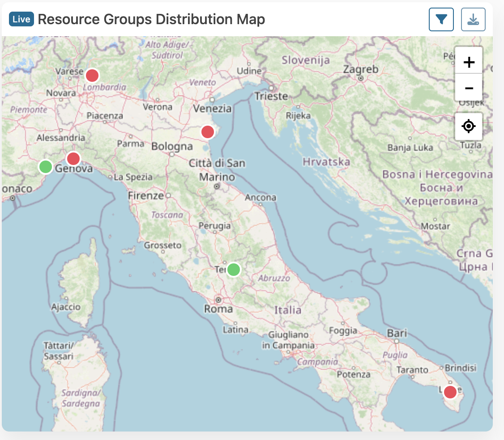Click the Trieste city label

[x=271, y=96]
